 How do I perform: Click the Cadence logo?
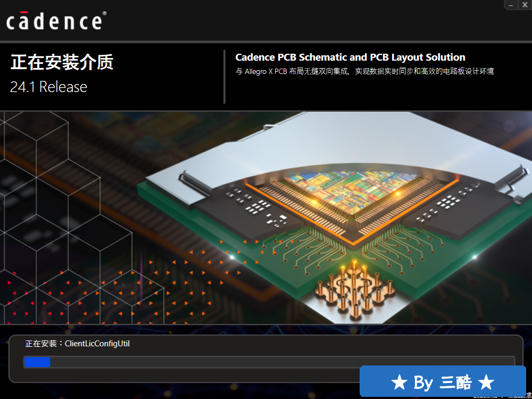[x=56, y=20]
